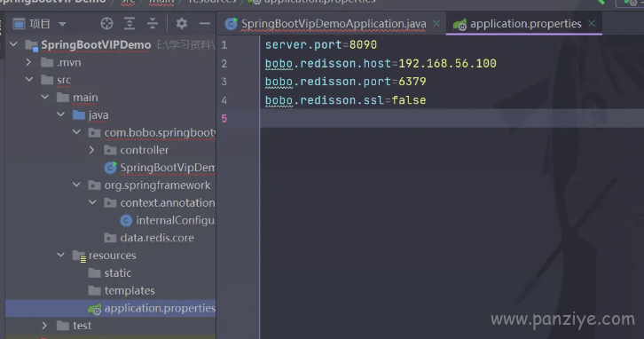
Task: Click the Spring leaf icon of application.properties in tree
Action: click(x=94, y=309)
